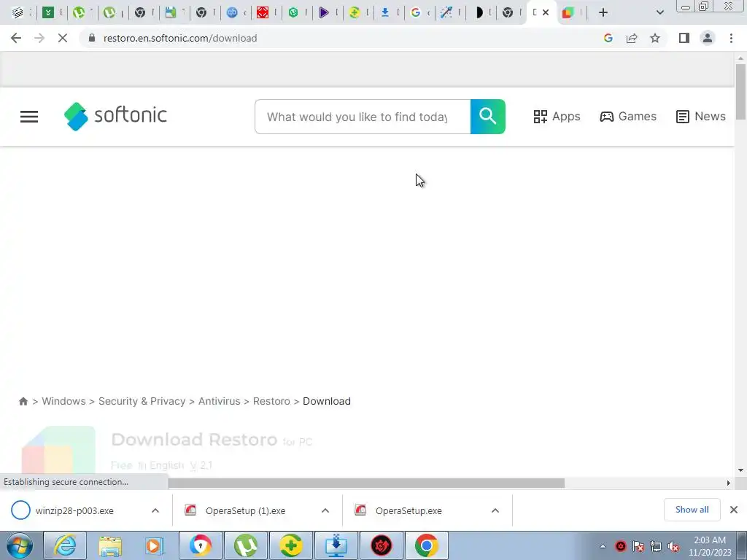Open the taskbar clock showing 2:03 AM
The image size is (747, 560).
(710, 546)
